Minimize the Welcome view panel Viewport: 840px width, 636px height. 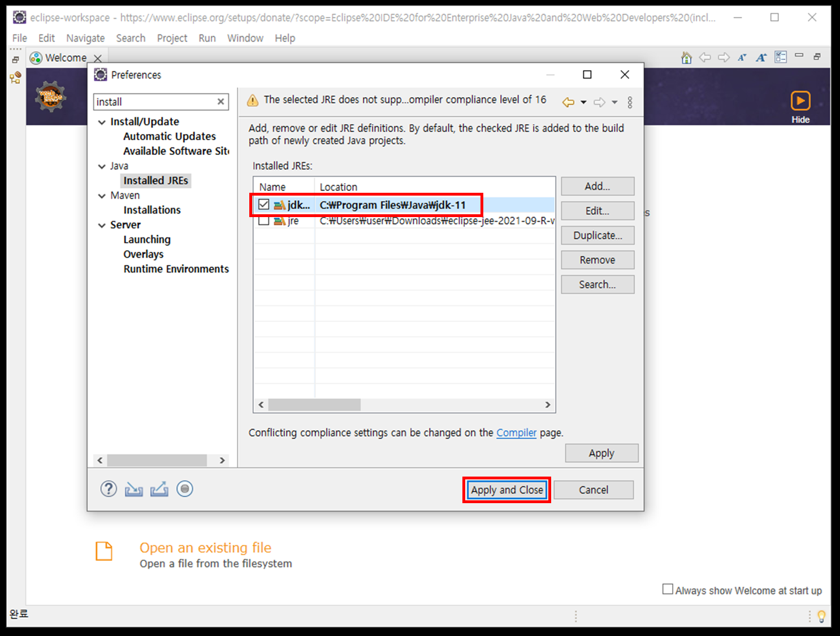[799, 55]
